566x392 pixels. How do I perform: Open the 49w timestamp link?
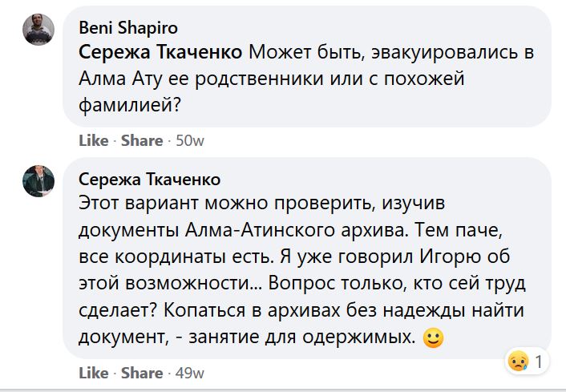190,373
